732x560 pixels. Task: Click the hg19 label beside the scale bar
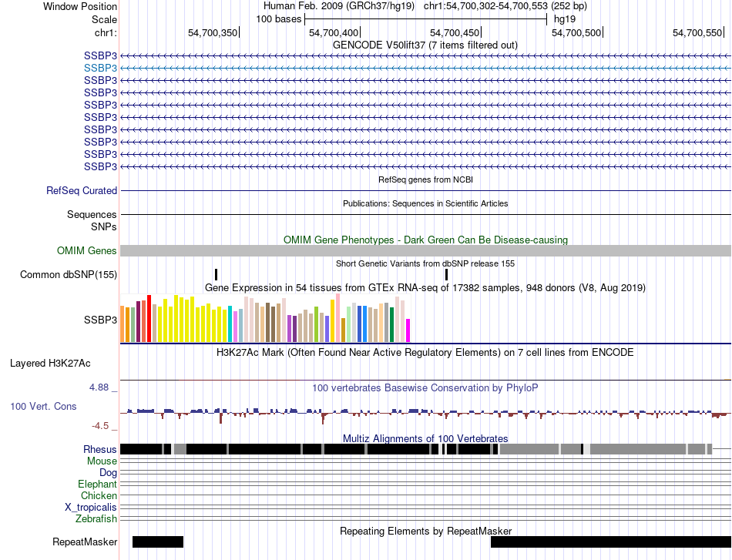[x=564, y=19]
